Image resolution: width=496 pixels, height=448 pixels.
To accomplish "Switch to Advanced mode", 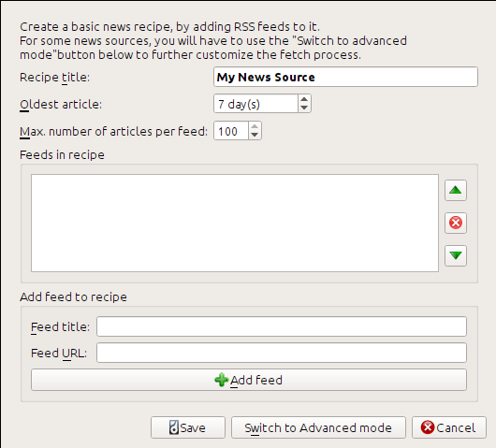I will click(318, 427).
